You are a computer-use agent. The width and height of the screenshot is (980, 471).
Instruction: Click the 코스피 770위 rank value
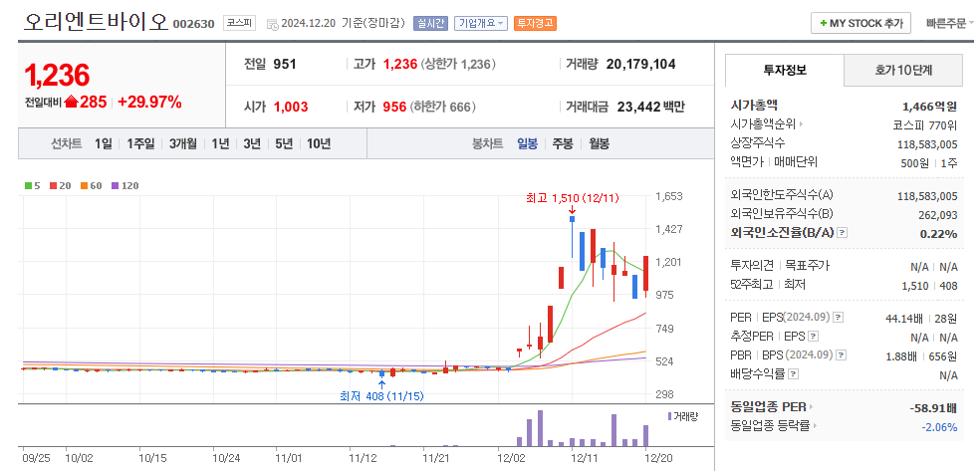925,124
